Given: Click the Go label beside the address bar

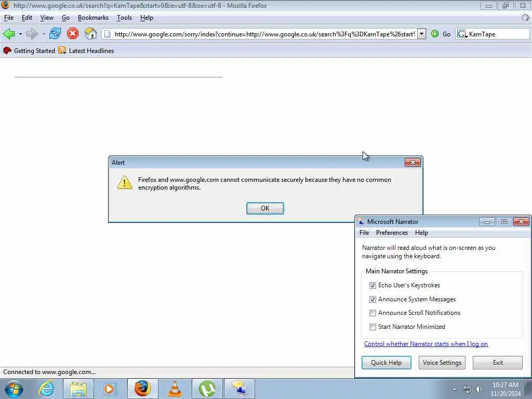Looking at the screenshot, I should point(446,34).
